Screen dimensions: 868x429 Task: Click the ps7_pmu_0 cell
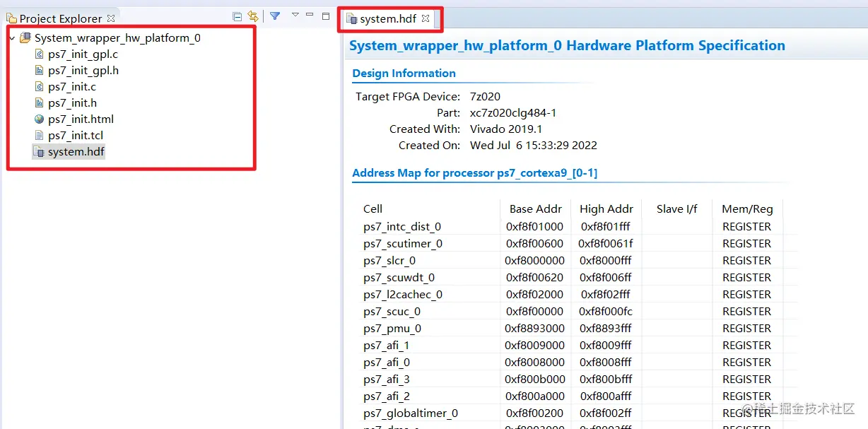[x=392, y=329]
